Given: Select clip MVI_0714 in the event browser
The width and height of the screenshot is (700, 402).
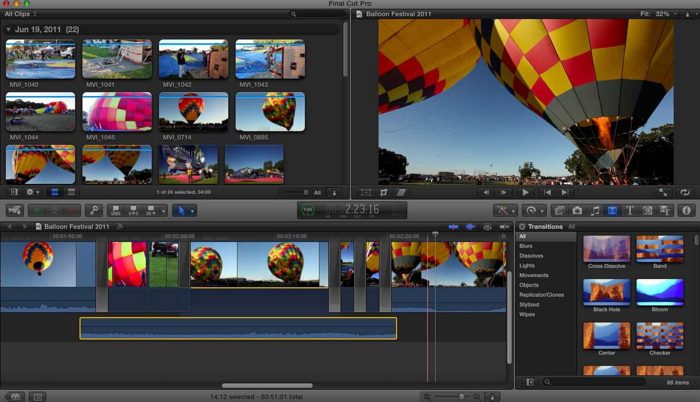Looking at the screenshot, I should [194, 112].
